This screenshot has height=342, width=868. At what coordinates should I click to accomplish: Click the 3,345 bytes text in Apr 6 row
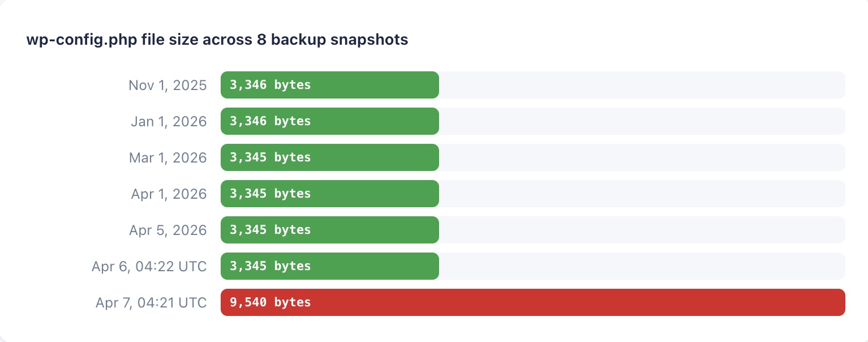coord(270,266)
